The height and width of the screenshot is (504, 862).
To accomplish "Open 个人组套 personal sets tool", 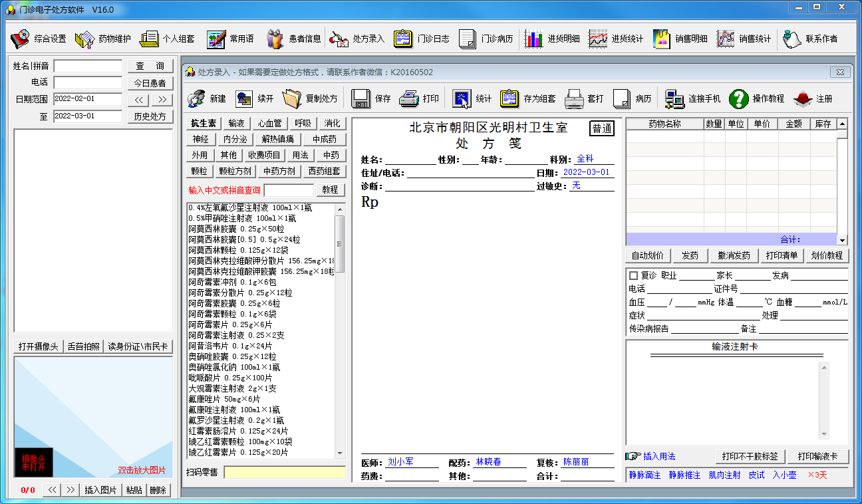I will pos(167,39).
